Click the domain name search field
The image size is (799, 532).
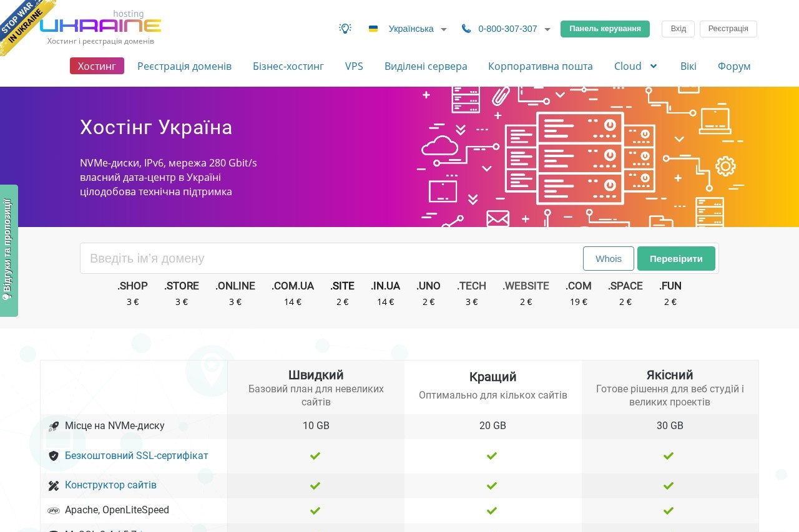331,259
